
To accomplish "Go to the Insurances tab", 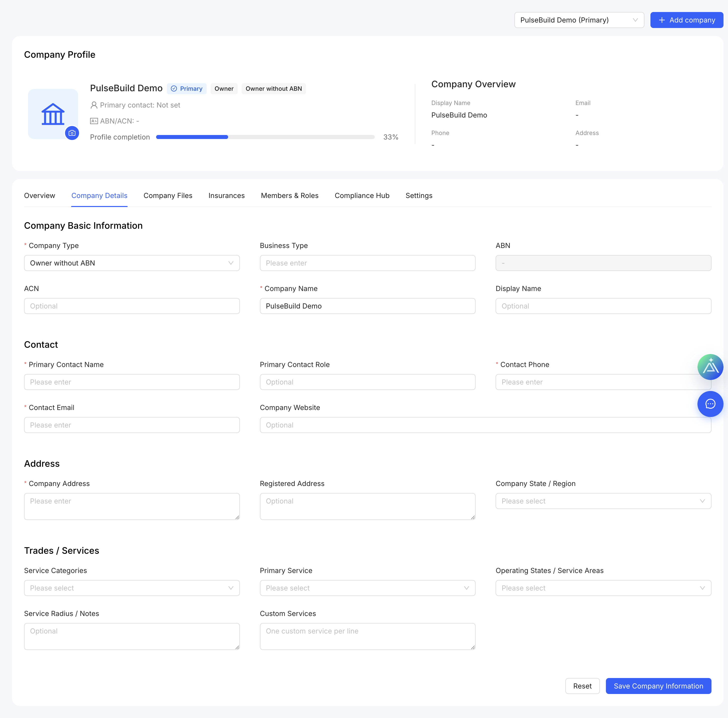I will 226,195.
